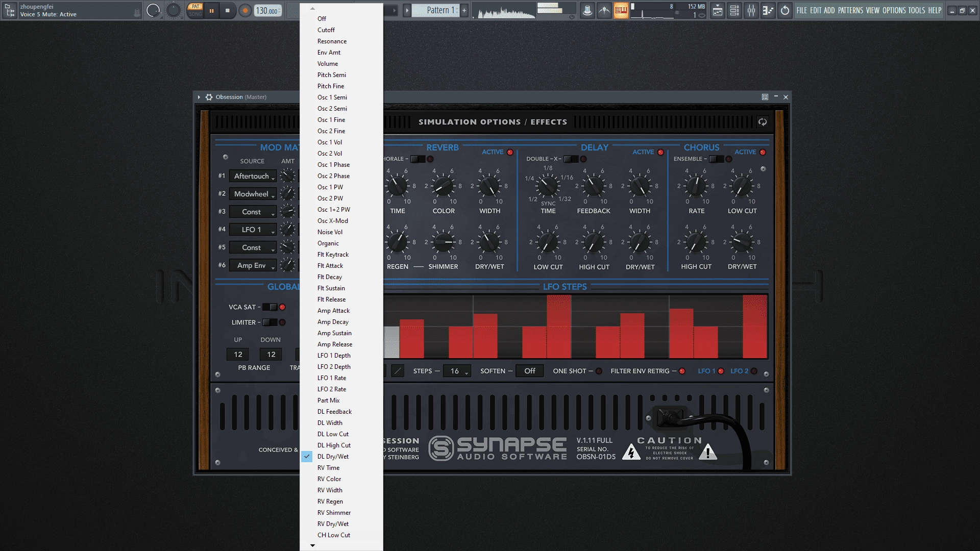Select Cutoff in the destination list
Image resolution: width=980 pixels, height=551 pixels.
(341, 30)
